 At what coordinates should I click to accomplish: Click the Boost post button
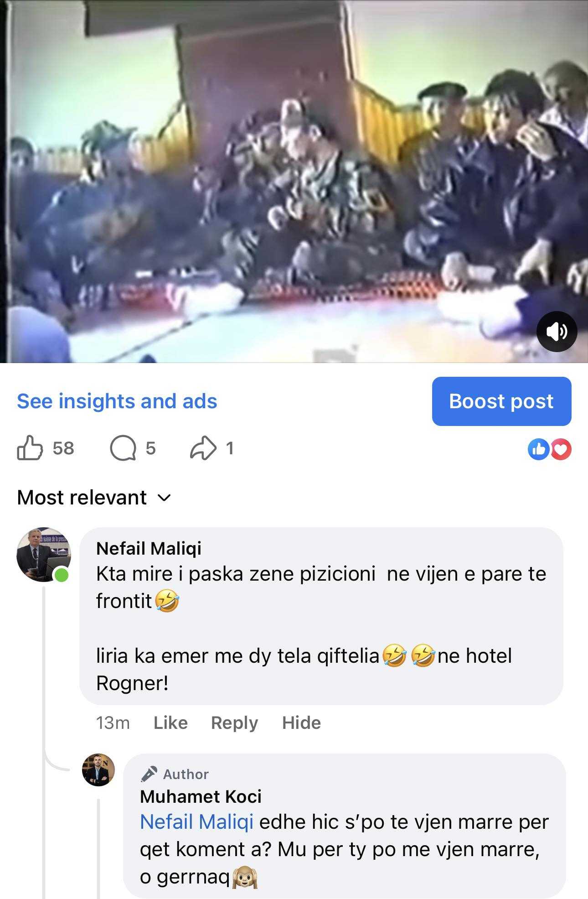tap(501, 401)
